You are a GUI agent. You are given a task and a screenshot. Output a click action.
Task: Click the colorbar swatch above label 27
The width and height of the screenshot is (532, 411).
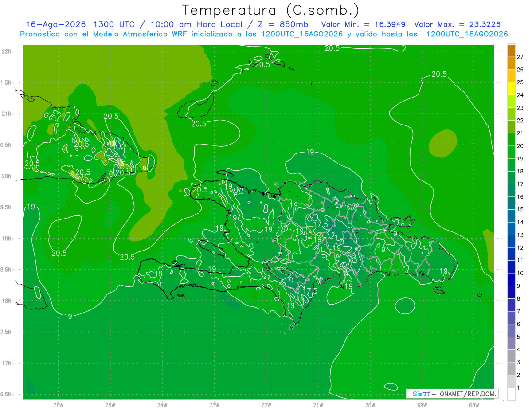coord(511,50)
